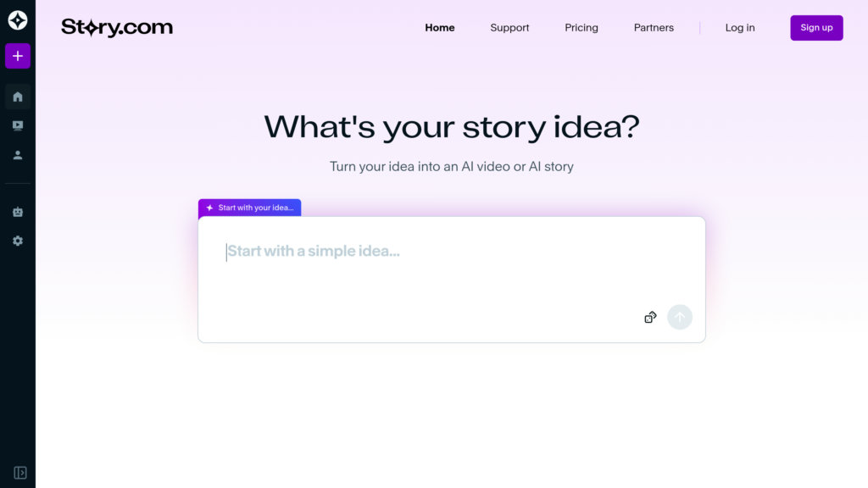The width and height of the screenshot is (868, 488).
Task: Submit idea with the up-arrow send button
Action: [x=680, y=318]
